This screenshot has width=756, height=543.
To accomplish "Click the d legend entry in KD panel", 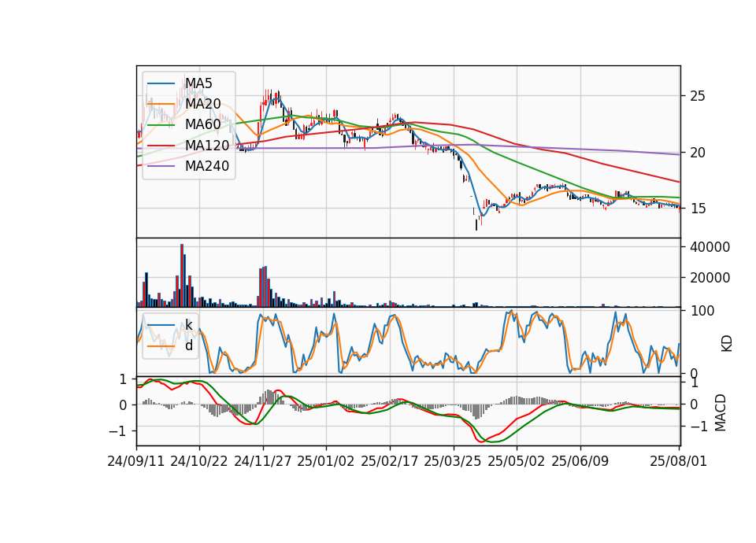I will click(189, 345).
